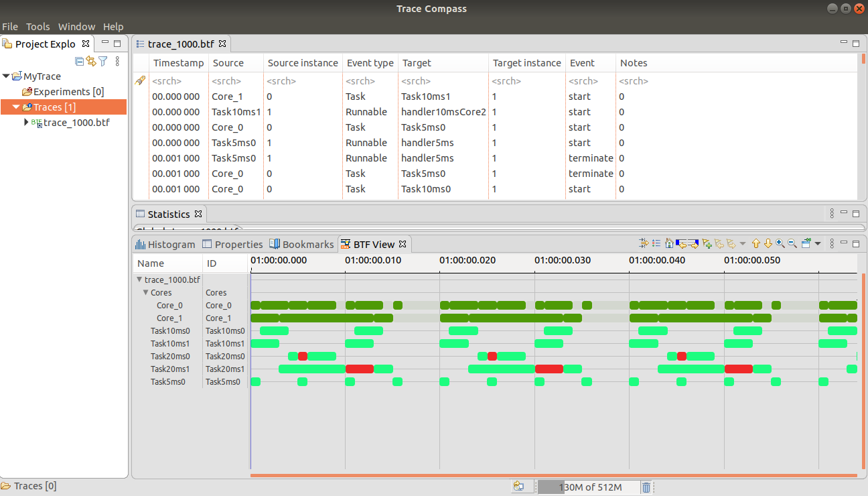The image size is (868, 496).
Task: Open next marker dropdown arrow
Action: 742,243
